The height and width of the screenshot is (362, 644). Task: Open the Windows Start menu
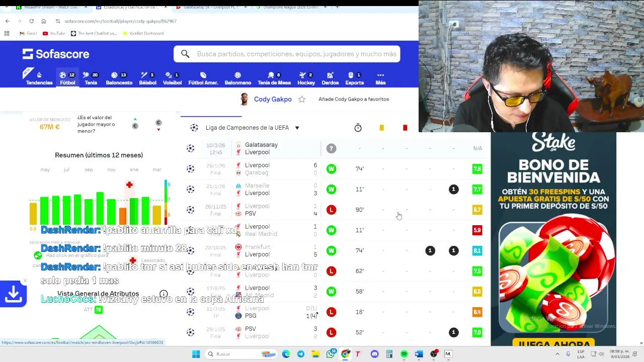(x=196, y=354)
